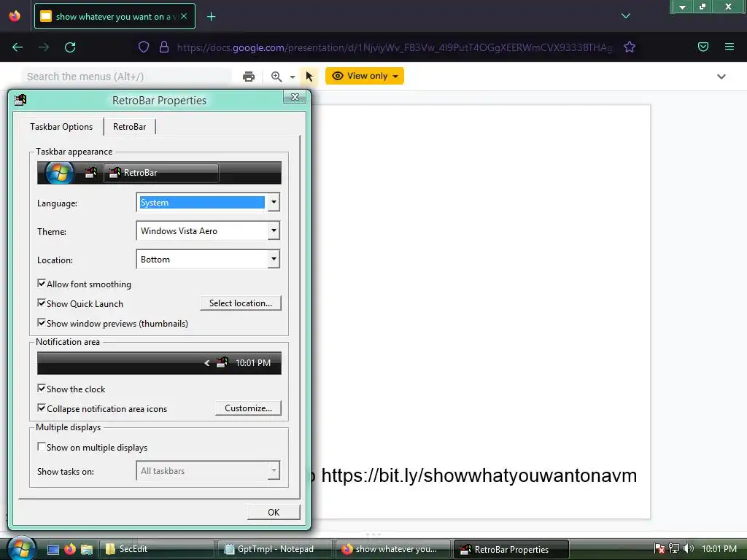This screenshot has width=747, height=560.
Task: Open a new browser tab with plus icon
Action: [211, 17]
